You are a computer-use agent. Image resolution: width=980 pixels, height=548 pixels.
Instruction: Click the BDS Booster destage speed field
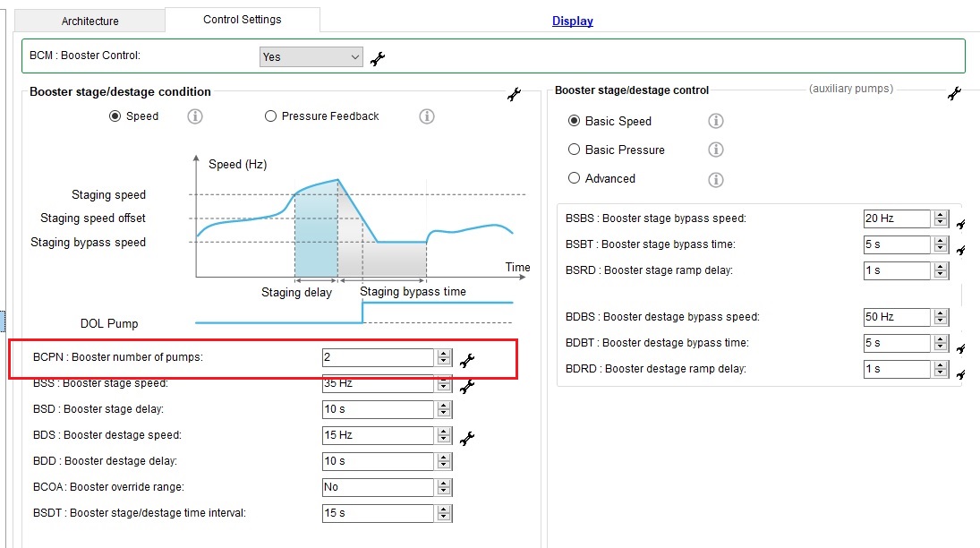point(378,435)
